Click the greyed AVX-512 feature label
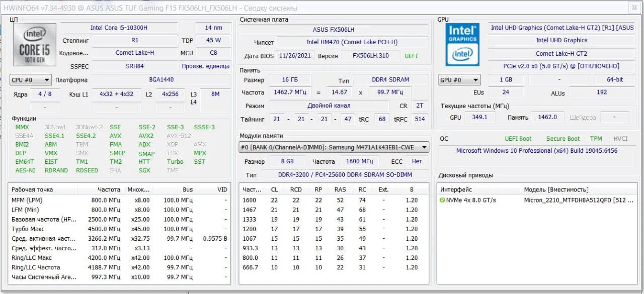This screenshot has height=294, width=644. [179, 136]
